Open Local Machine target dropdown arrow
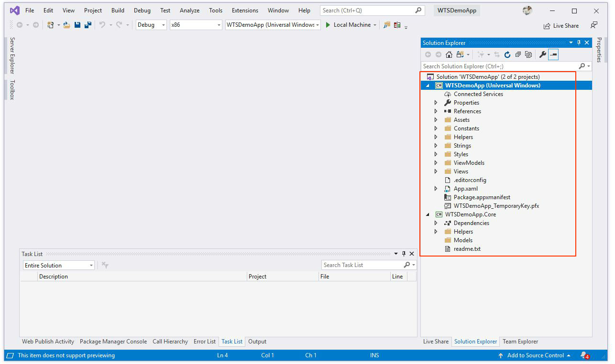The image size is (615, 364). tap(375, 25)
